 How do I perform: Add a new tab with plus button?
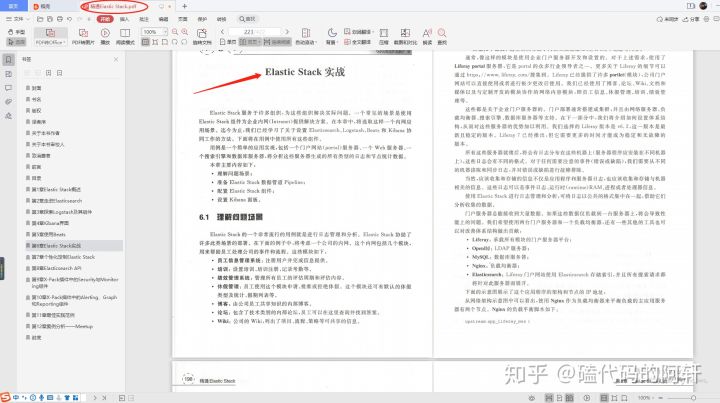tap(185, 6)
